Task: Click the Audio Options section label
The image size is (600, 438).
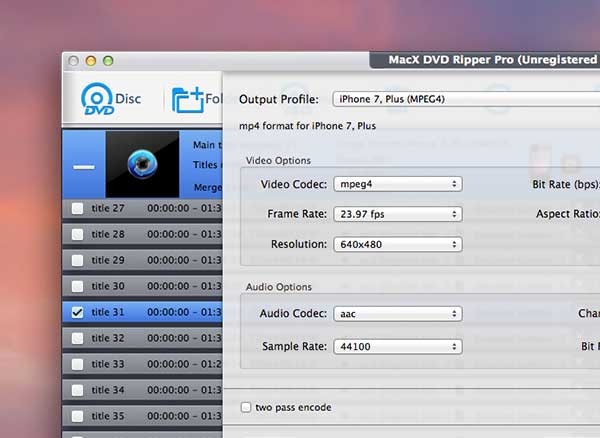Action: pyautogui.click(x=279, y=287)
